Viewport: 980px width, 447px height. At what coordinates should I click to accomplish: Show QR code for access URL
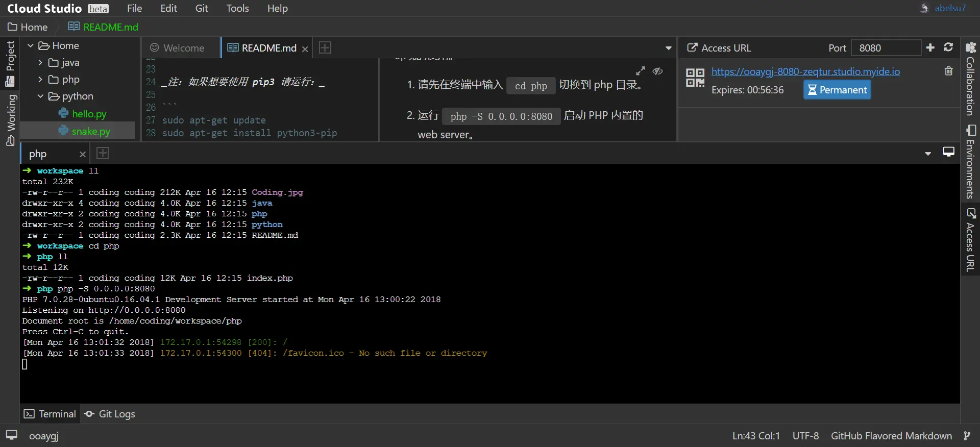click(x=695, y=78)
